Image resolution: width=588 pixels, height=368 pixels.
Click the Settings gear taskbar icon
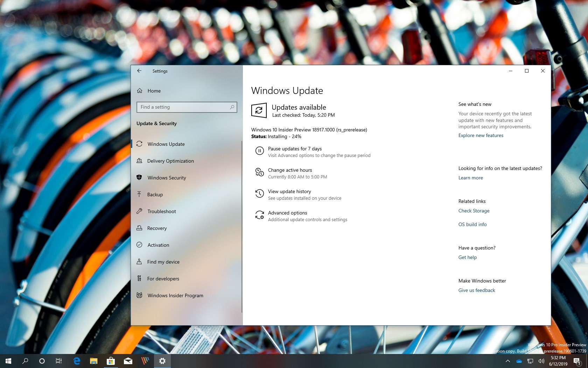(162, 361)
